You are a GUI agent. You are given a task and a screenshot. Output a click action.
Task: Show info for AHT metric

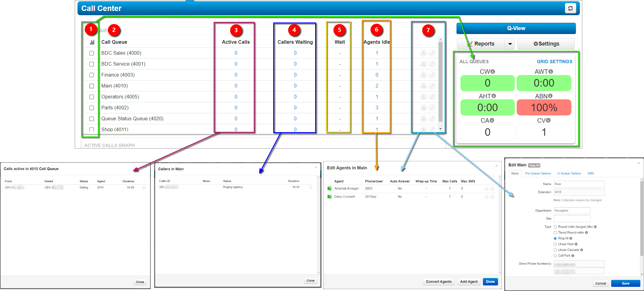(494, 96)
